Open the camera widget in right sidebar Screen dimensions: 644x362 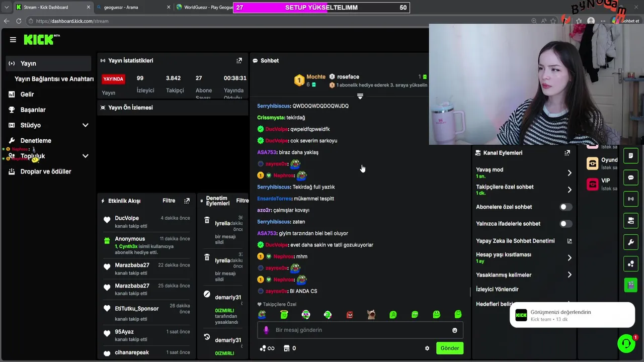point(631,220)
